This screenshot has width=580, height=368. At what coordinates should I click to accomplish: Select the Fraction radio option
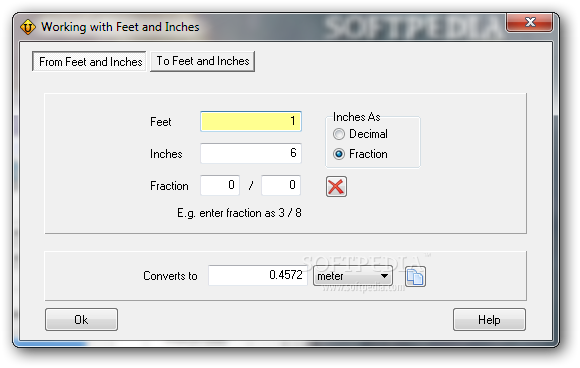339,154
